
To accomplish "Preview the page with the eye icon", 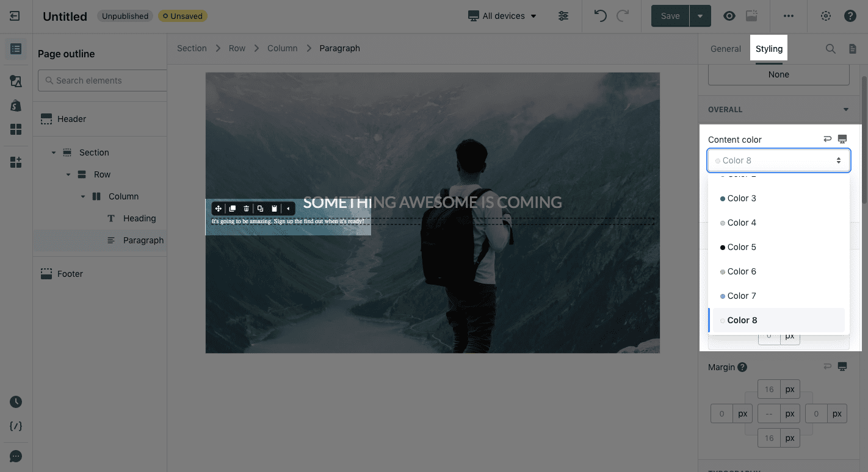I will pyautogui.click(x=729, y=16).
